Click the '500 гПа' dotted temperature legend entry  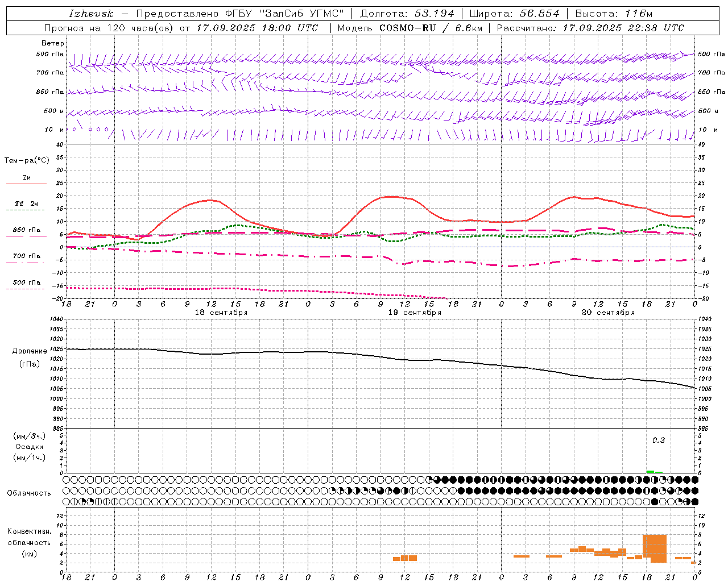point(27,282)
